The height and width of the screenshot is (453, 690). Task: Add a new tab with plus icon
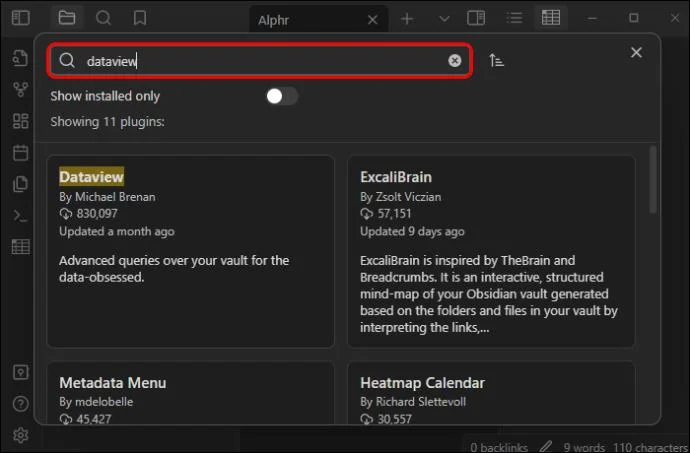[x=407, y=19]
